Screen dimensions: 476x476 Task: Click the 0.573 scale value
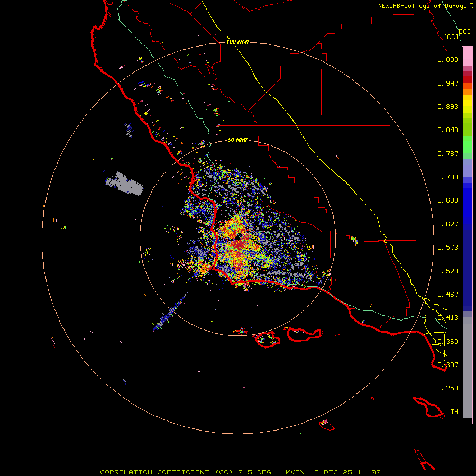(448, 248)
